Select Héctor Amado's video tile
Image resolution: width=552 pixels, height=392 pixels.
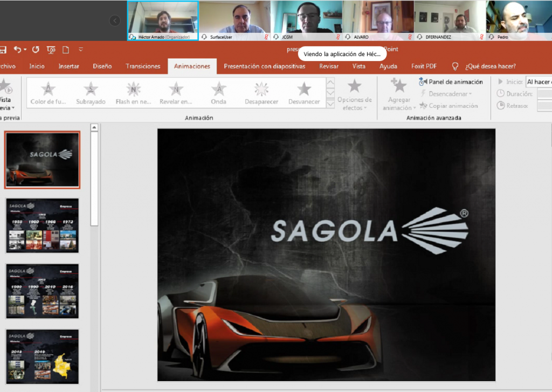point(163,20)
